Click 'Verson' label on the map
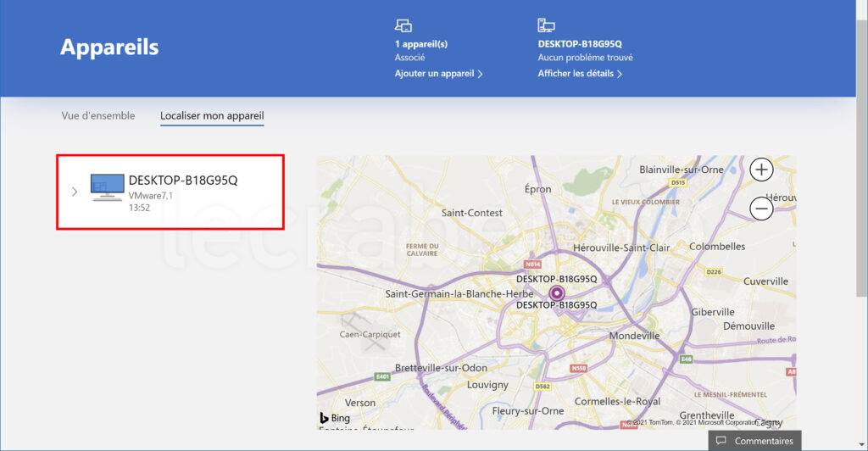Viewport: 868px width, 451px height. pos(359,403)
